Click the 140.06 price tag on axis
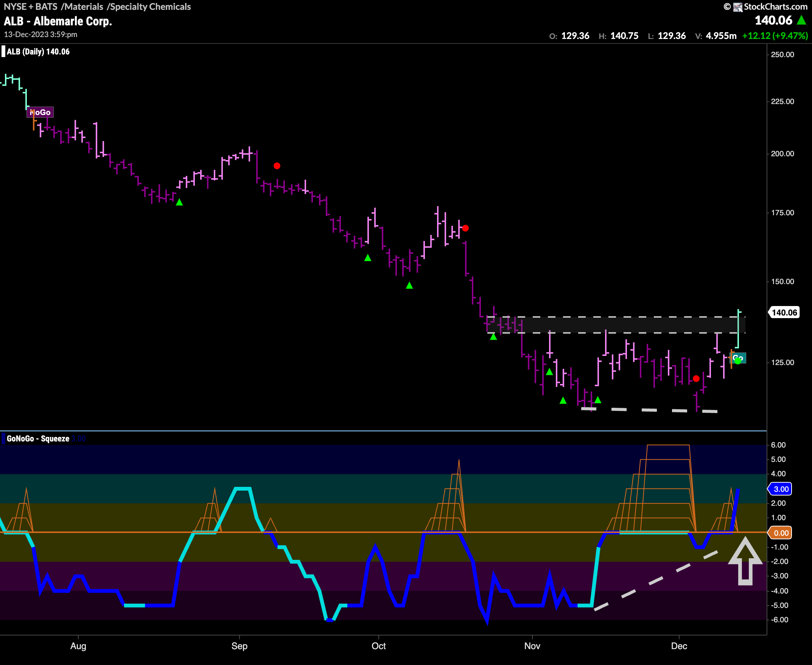 [x=784, y=312]
